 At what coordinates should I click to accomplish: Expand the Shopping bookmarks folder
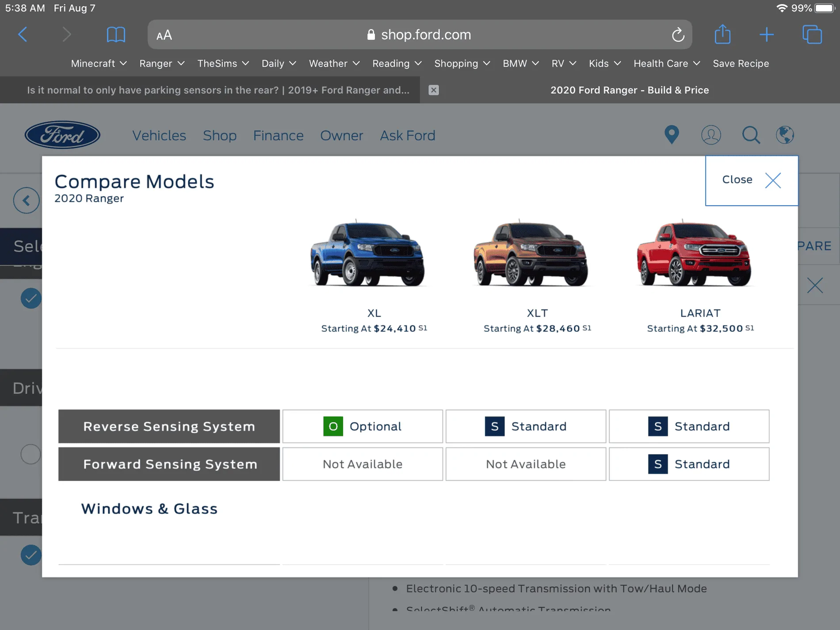(x=462, y=64)
